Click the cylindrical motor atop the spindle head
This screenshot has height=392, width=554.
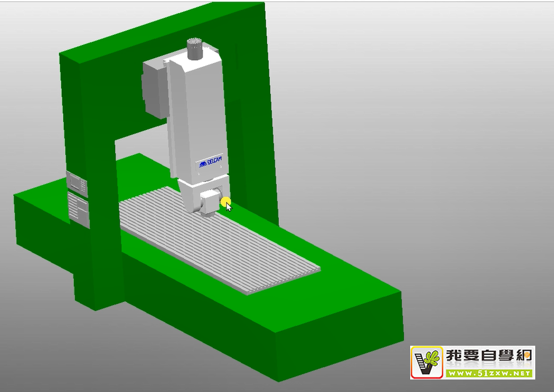[x=196, y=49]
